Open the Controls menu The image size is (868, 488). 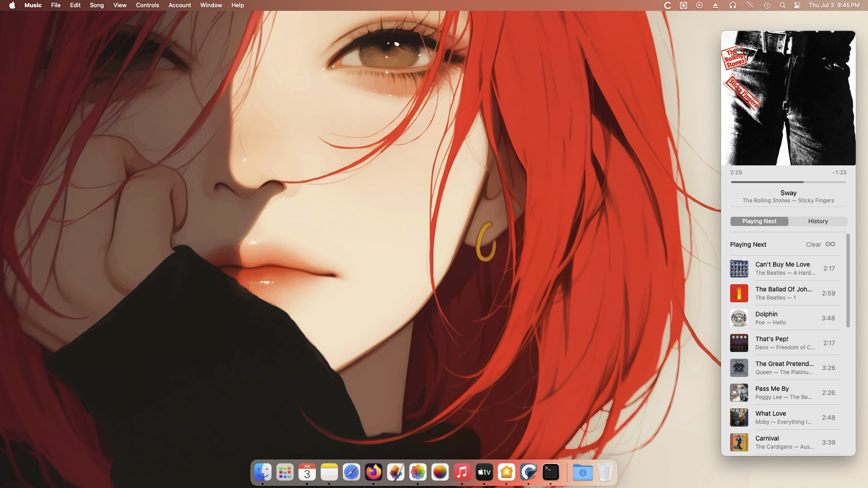click(147, 5)
